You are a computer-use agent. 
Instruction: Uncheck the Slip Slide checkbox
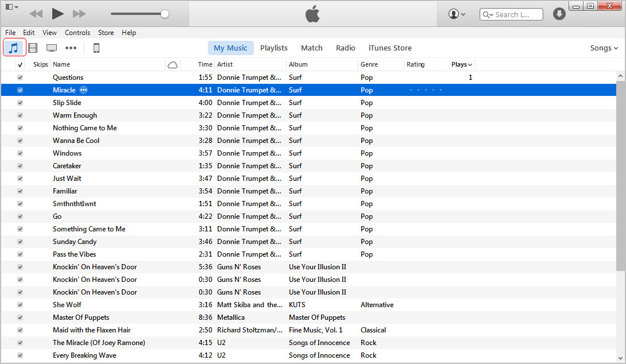click(20, 103)
